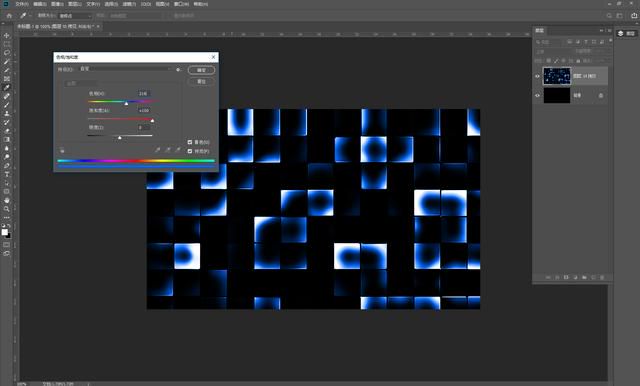
Task: Select the Hand tool
Action: coord(7,200)
